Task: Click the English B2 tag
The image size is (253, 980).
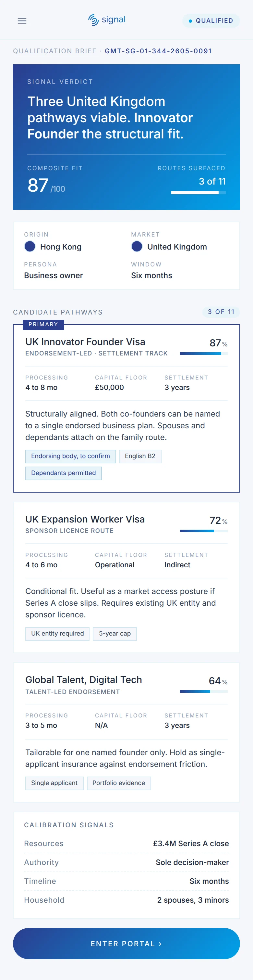Action: click(140, 456)
